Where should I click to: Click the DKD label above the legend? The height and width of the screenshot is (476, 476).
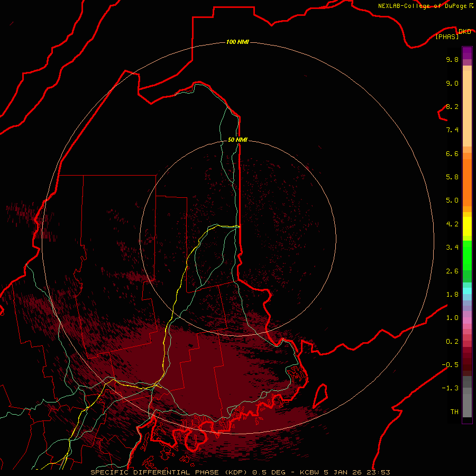point(465,32)
